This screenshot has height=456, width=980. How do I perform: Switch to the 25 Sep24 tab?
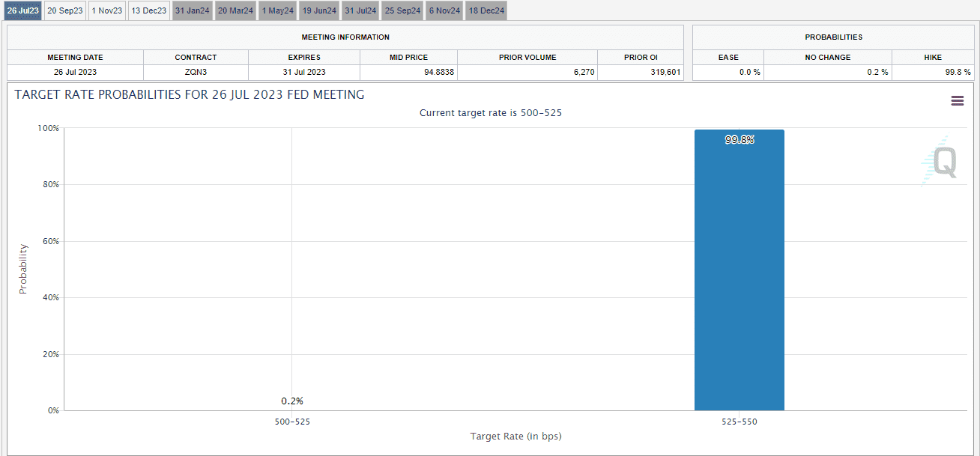(x=402, y=10)
